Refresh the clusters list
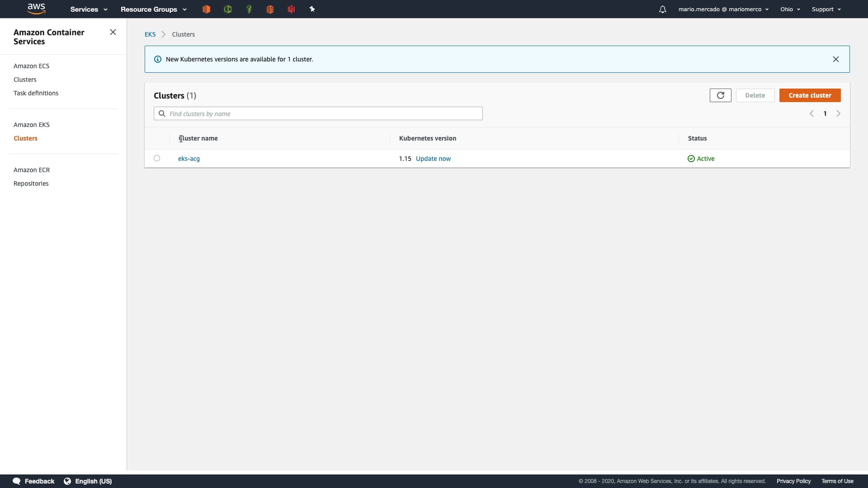868x488 pixels. coord(720,95)
